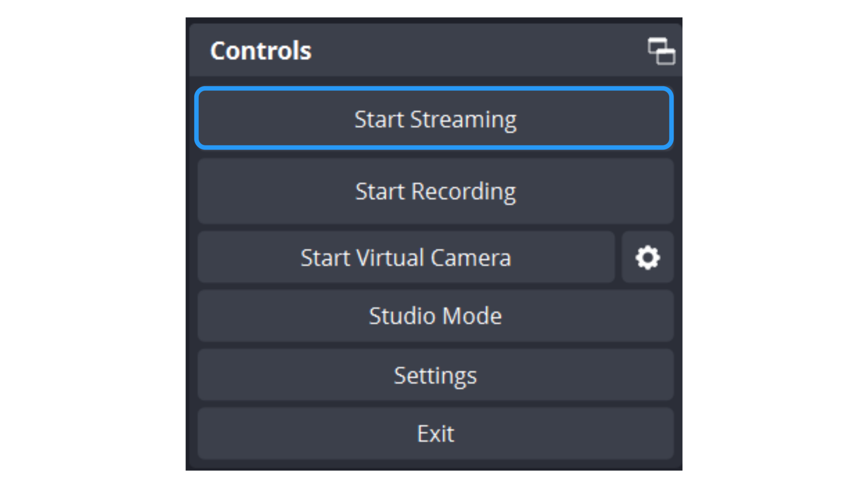Viewport: 868px width, 488px height.
Task: Turn on Studio Mode preview
Action: 435,316
